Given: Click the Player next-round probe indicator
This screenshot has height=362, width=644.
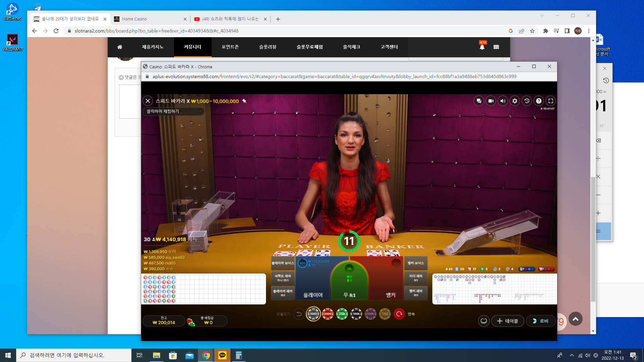Looking at the screenshot, I should [527, 269].
